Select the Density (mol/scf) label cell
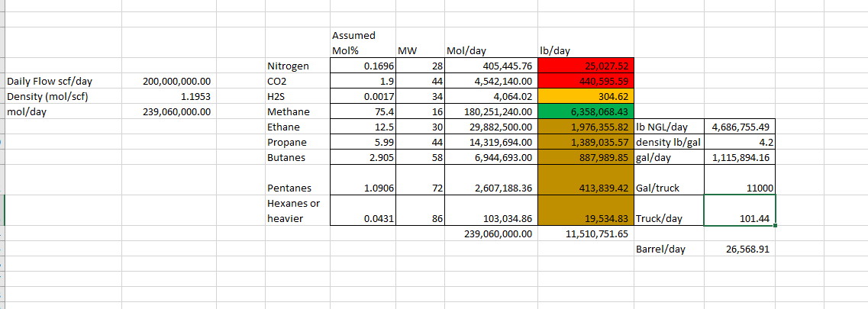This screenshot has width=868, height=309. (63, 97)
